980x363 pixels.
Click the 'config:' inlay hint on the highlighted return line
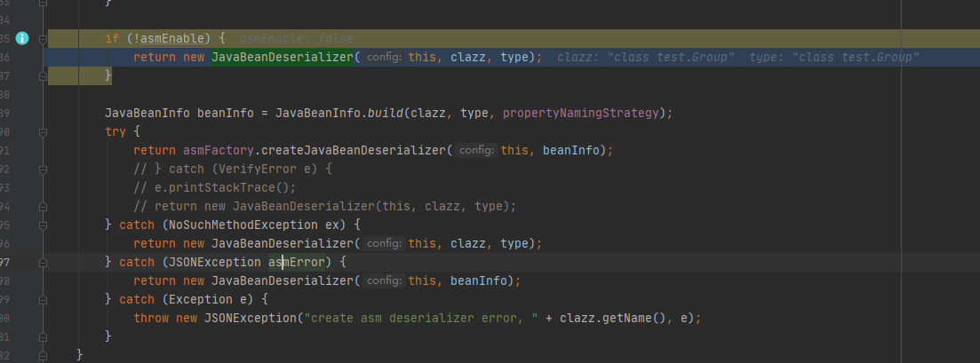coord(385,58)
